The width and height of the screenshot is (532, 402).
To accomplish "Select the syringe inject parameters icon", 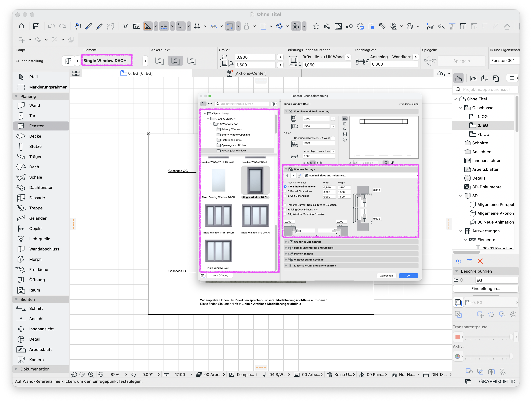I will coord(100,26).
